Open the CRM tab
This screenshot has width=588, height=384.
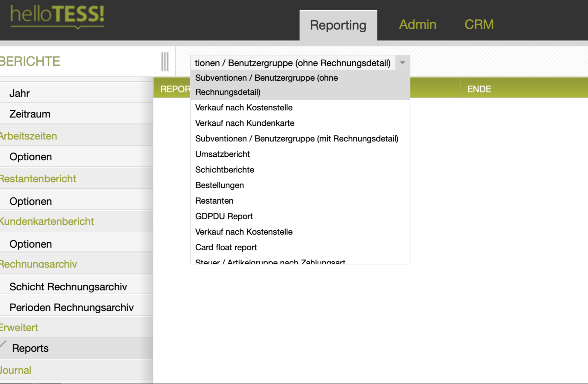pos(479,25)
